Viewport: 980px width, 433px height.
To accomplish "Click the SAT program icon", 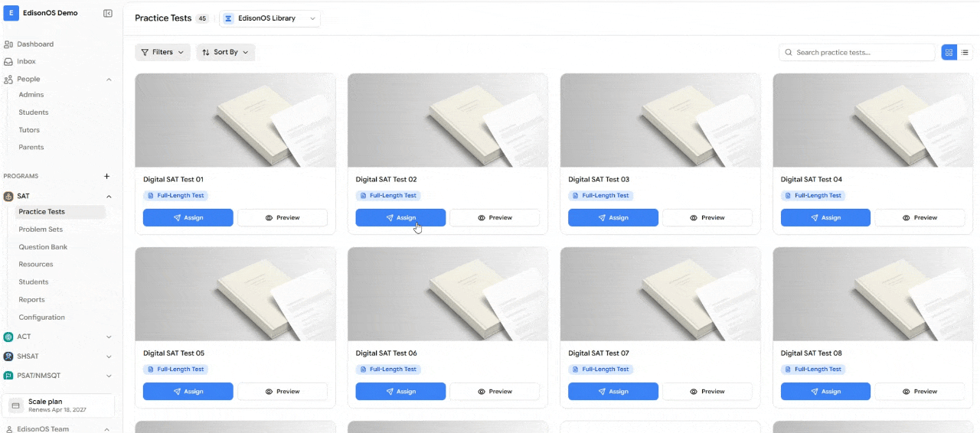I will click(x=8, y=196).
